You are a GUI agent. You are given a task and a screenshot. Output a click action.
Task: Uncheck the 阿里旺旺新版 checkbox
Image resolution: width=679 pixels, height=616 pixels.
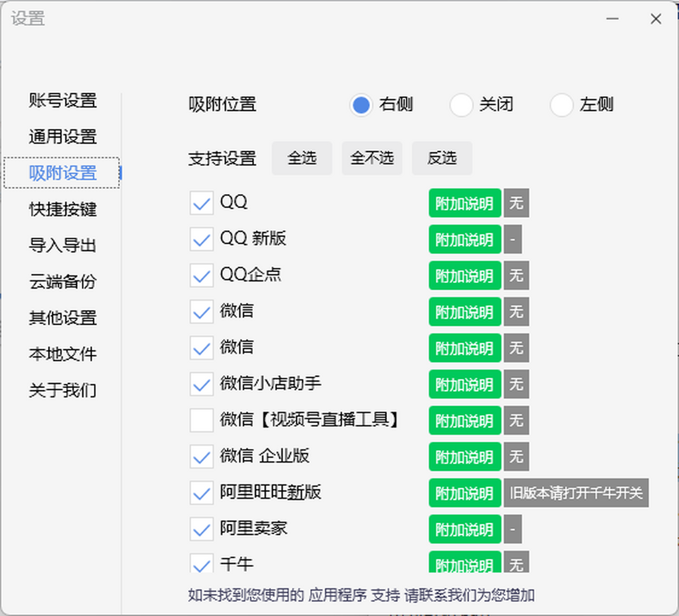pyautogui.click(x=201, y=493)
